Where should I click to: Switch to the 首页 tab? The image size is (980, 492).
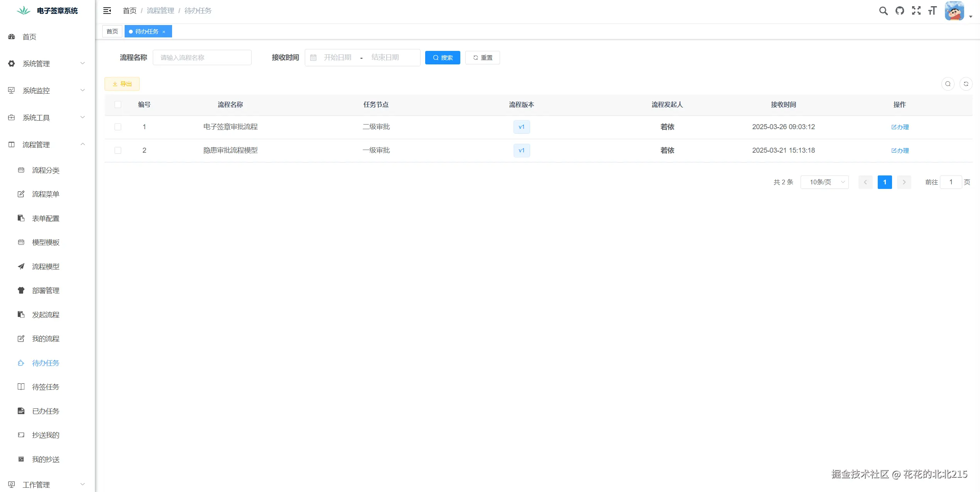(112, 32)
